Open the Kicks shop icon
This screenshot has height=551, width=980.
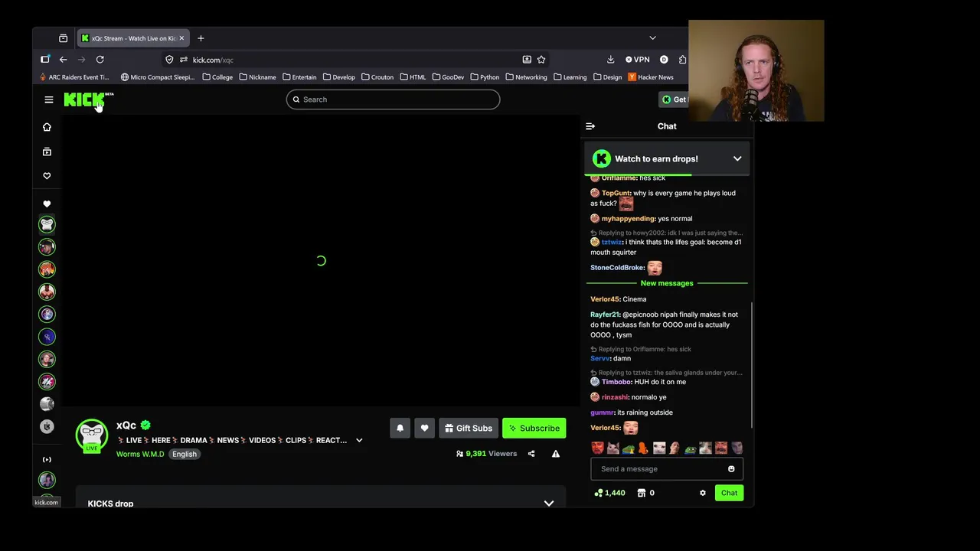pos(642,493)
